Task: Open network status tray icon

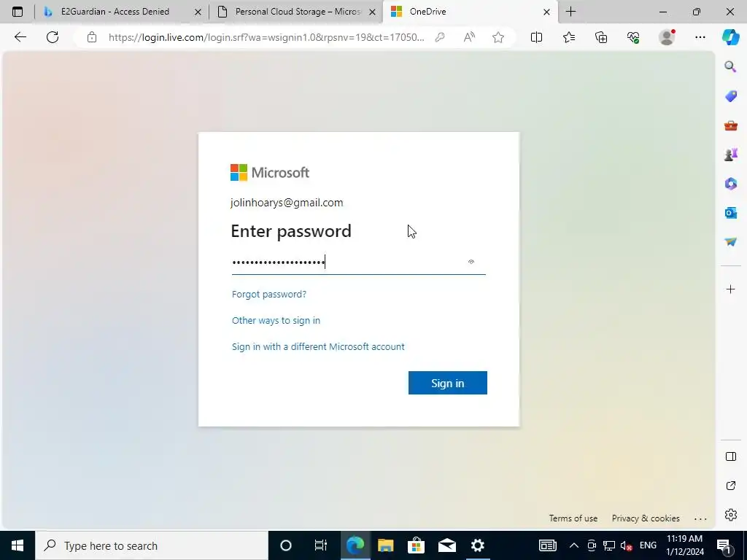Action: [x=609, y=545]
